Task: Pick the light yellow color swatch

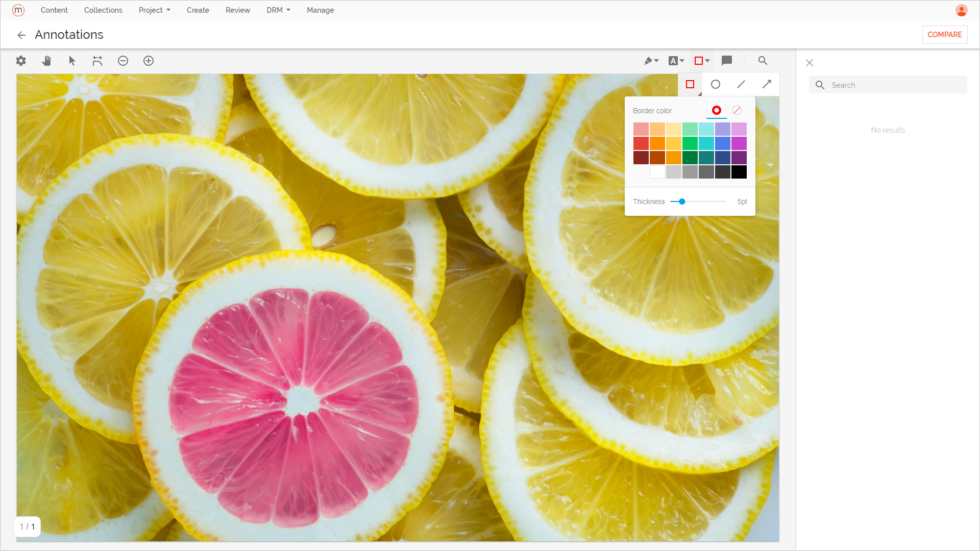Action: click(x=674, y=129)
